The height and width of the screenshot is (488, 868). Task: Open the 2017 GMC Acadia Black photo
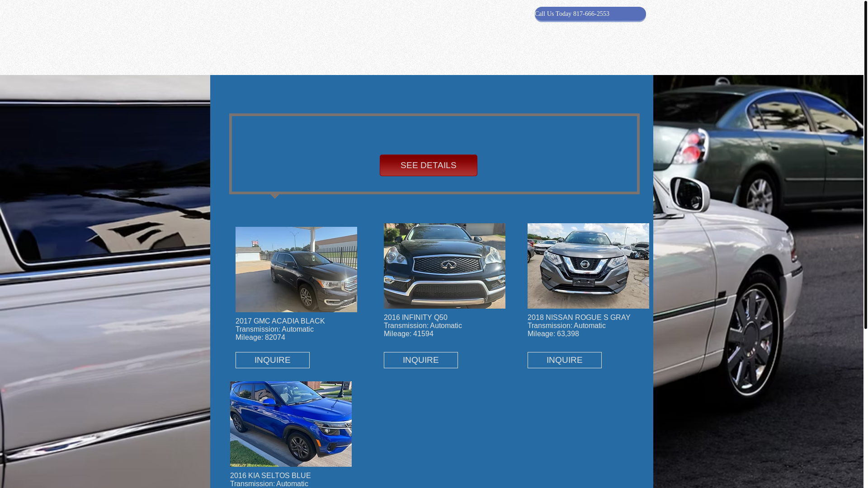tap(296, 269)
